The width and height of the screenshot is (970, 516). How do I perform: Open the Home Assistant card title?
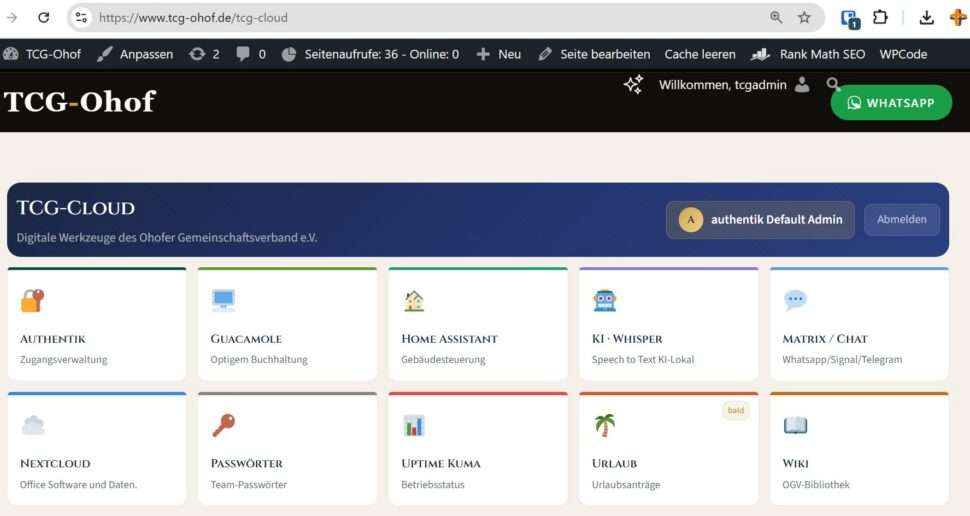(x=449, y=339)
